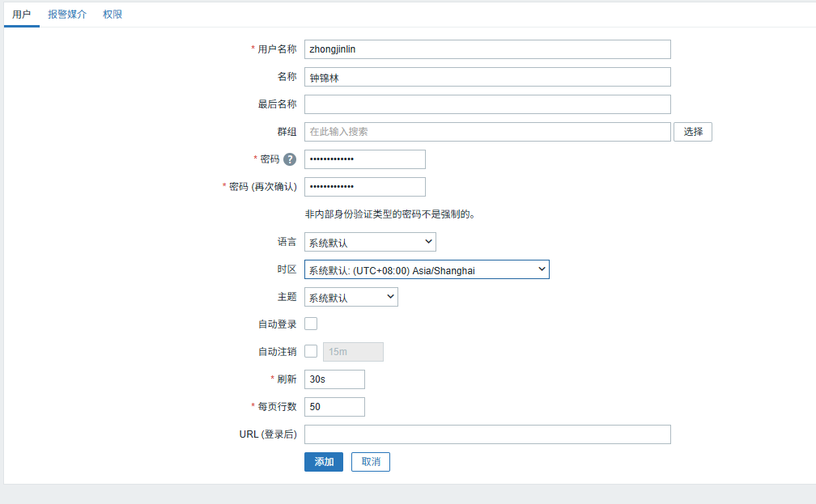The image size is (816, 504).
Task: Click the 刷新 field showing 30s
Action: (x=334, y=379)
